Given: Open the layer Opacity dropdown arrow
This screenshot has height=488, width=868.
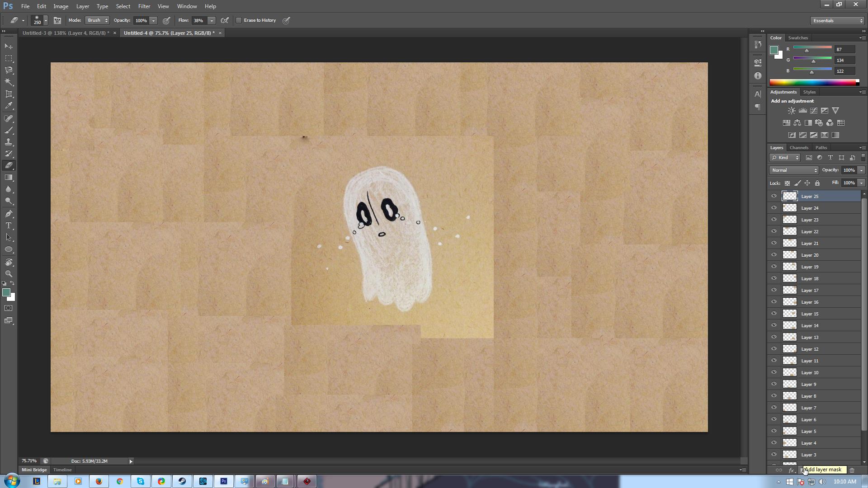Looking at the screenshot, I should tap(861, 170).
